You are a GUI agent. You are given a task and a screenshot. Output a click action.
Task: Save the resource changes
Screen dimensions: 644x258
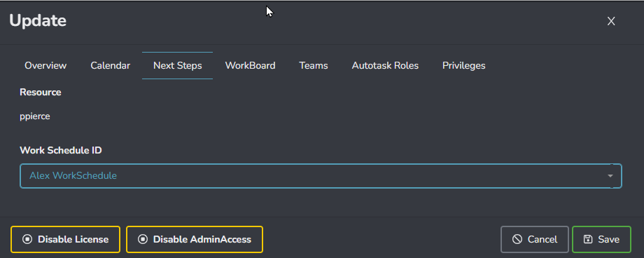coord(602,240)
